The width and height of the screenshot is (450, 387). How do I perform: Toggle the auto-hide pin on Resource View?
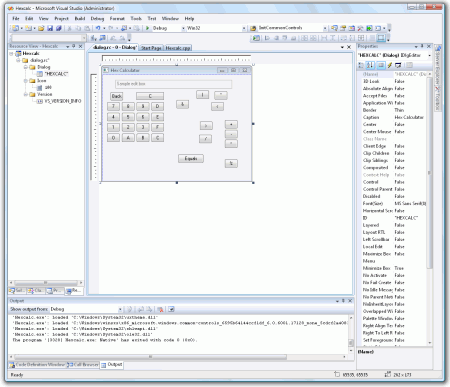point(74,46)
